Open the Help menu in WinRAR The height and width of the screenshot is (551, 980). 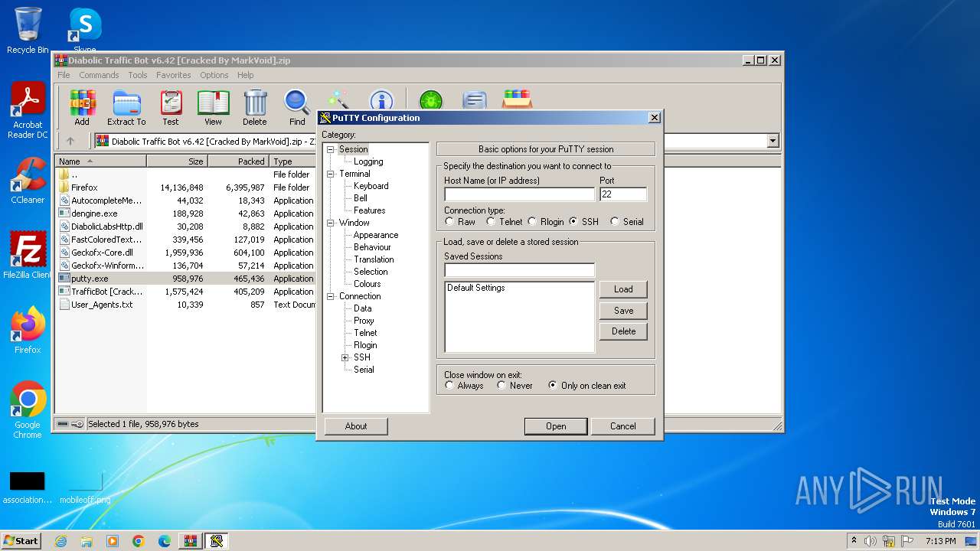[245, 75]
